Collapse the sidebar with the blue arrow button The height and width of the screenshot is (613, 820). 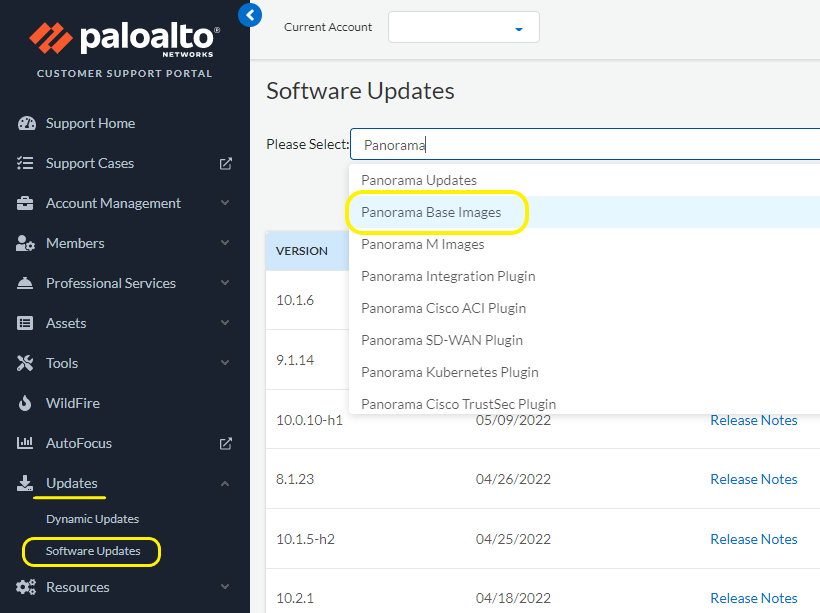click(x=250, y=14)
